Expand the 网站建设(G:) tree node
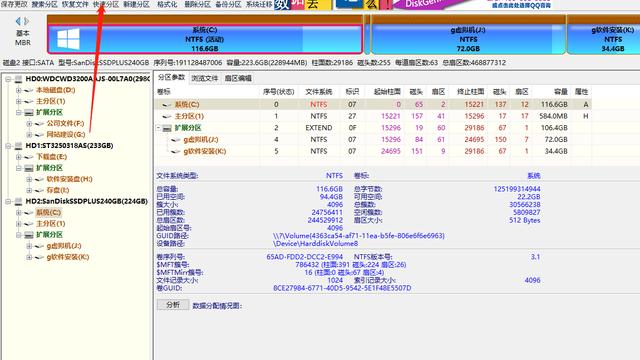The image size is (640, 360). tap(29, 135)
